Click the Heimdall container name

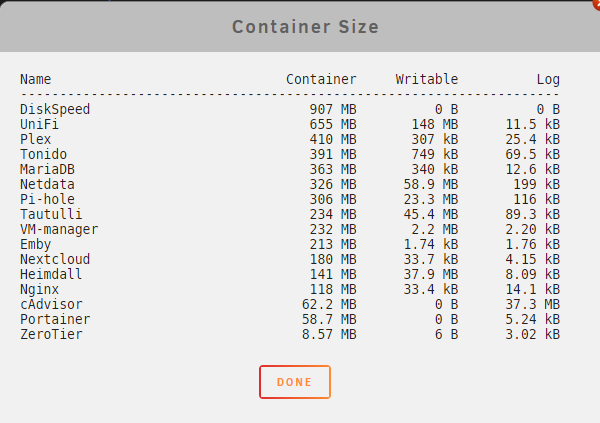pyautogui.click(x=51, y=274)
